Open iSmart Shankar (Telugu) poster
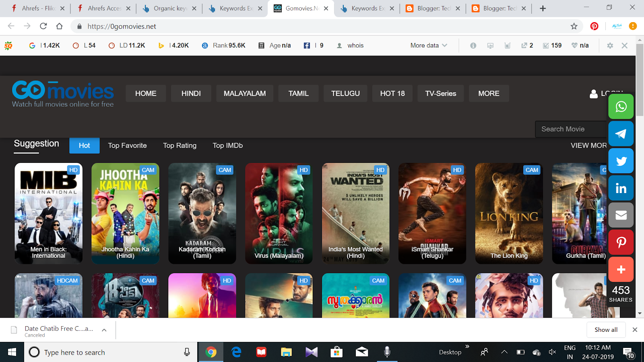The width and height of the screenshot is (644, 362). 432,214
